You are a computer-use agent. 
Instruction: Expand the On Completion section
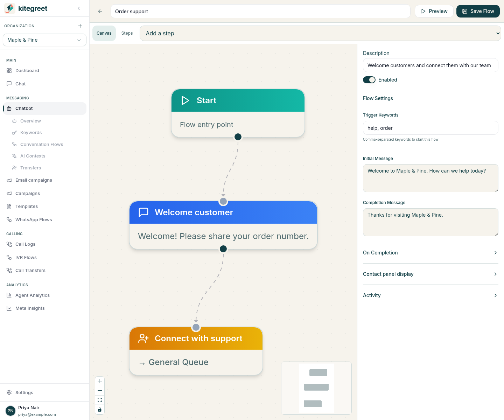tap(430, 253)
